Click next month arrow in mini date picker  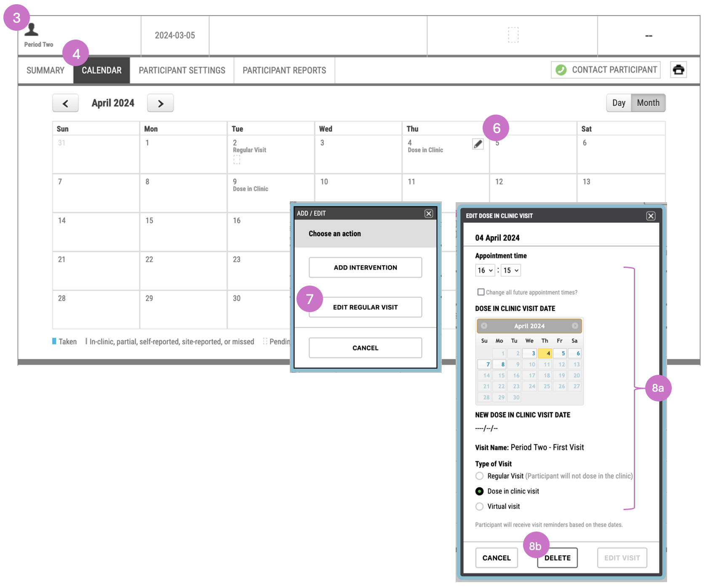click(x=575, y=326)
